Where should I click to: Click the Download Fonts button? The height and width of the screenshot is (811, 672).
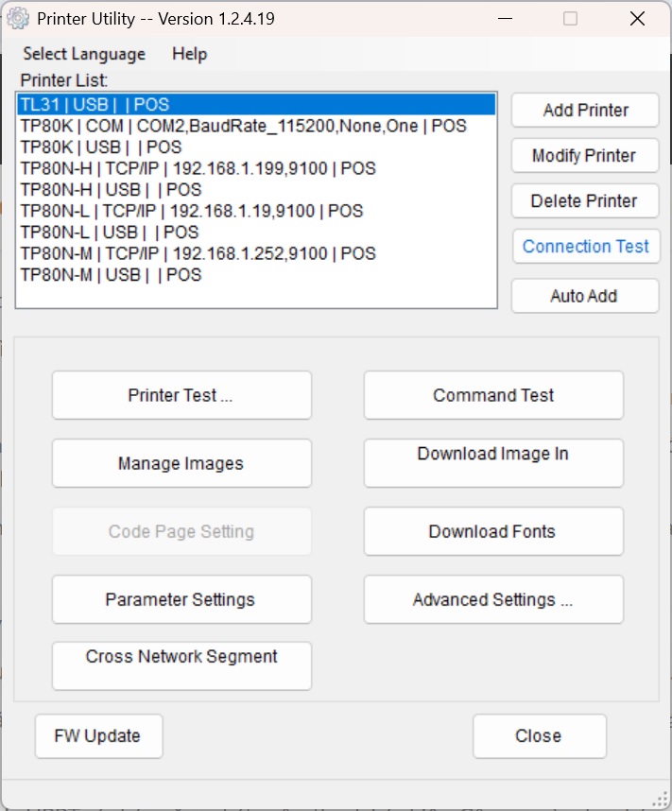pos(493,531)
